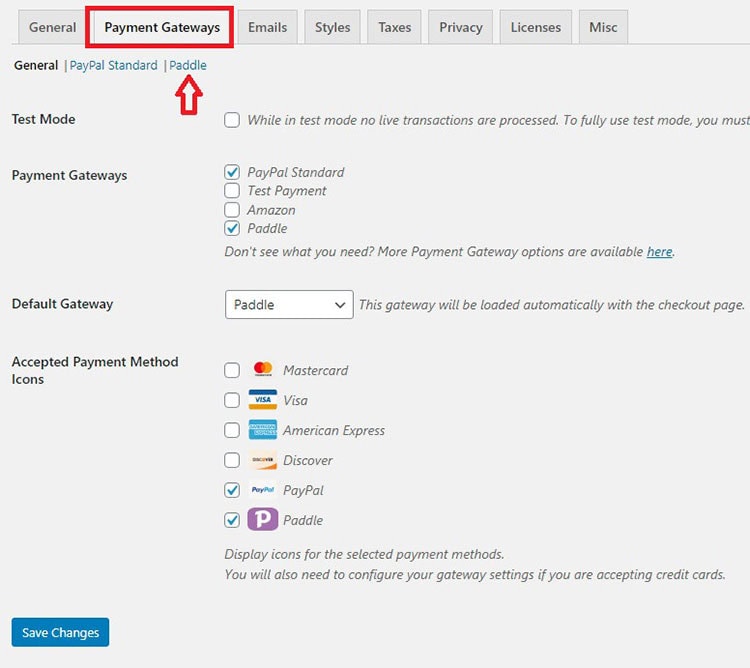Open the Taxes tab
Screen dimensions: 750x668
[x=395, y=27]
